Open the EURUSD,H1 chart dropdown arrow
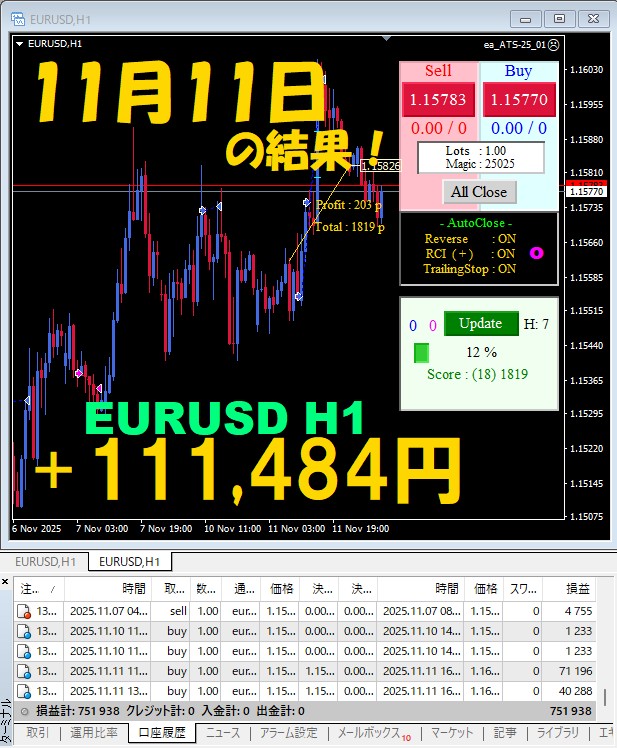 [x=20, y=44]
